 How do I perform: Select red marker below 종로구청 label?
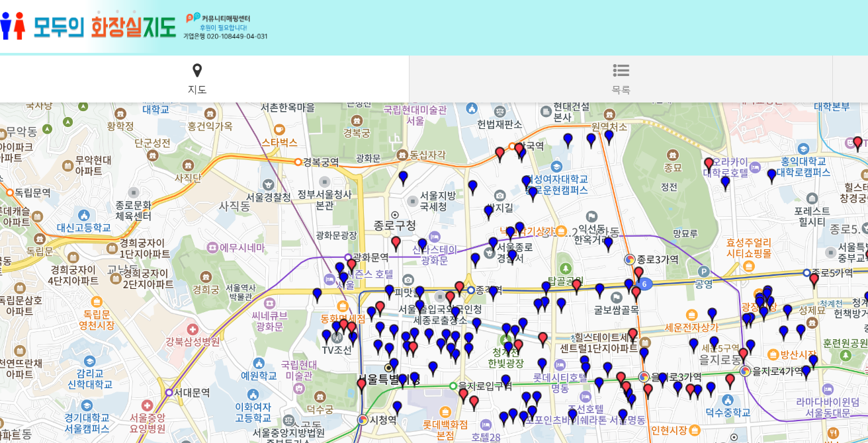tap(396, 243)
